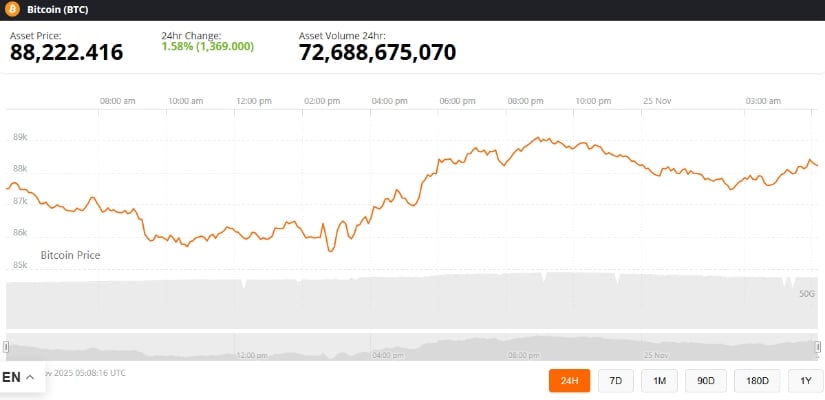Click the Bitcoin Price series label
This screenshot has width=825, height=400.
70,256
